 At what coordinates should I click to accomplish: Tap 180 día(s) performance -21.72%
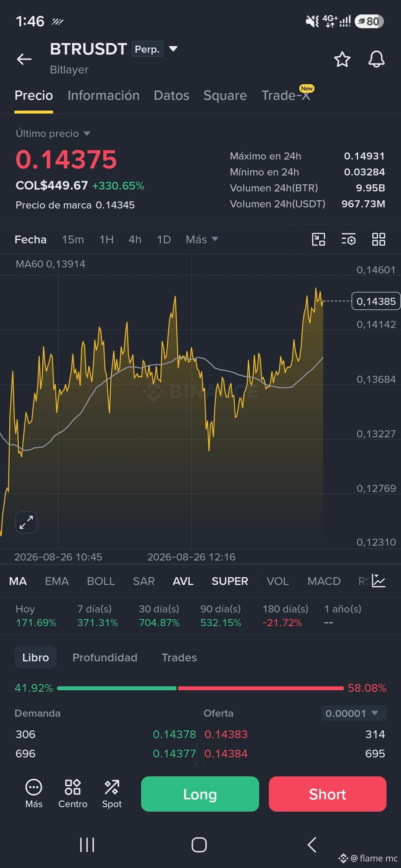click(285, 615)
